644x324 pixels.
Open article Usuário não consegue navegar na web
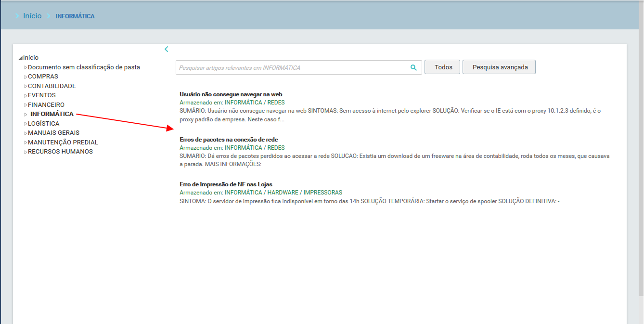231,94
